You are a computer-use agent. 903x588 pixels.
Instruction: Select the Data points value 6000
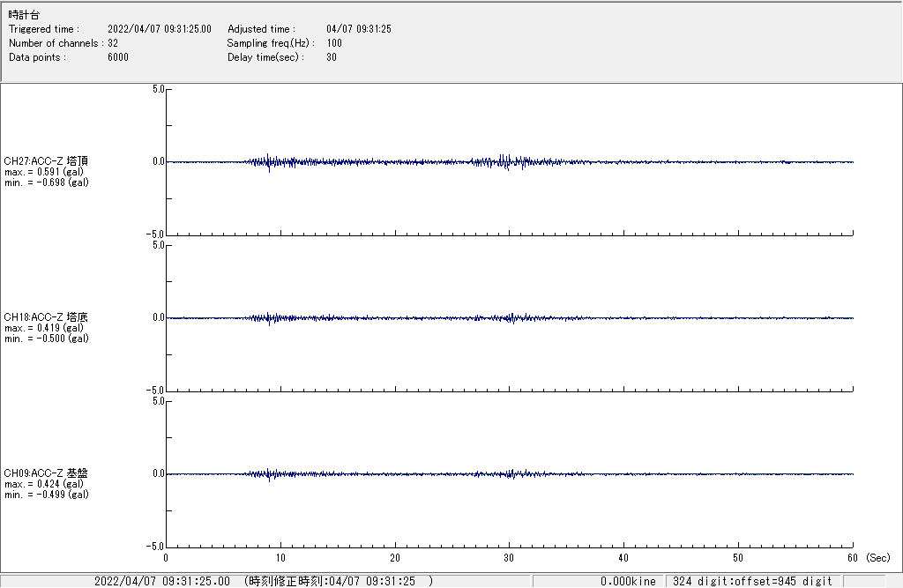pos(118,57)
